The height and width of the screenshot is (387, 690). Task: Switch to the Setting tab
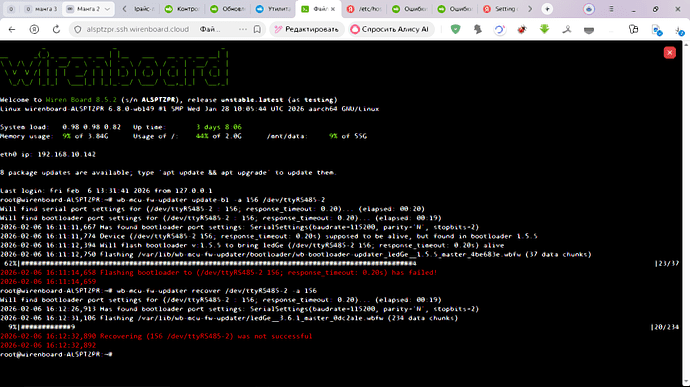click(501, 9)
